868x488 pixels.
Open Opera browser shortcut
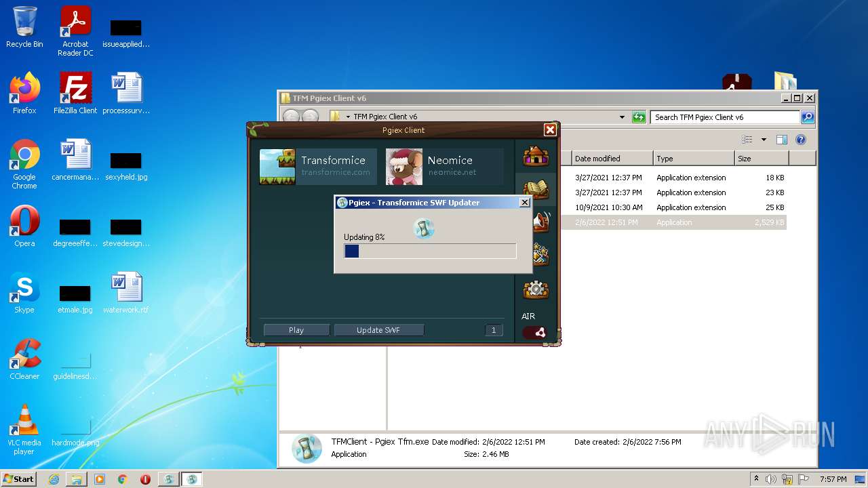pos(24,226)
